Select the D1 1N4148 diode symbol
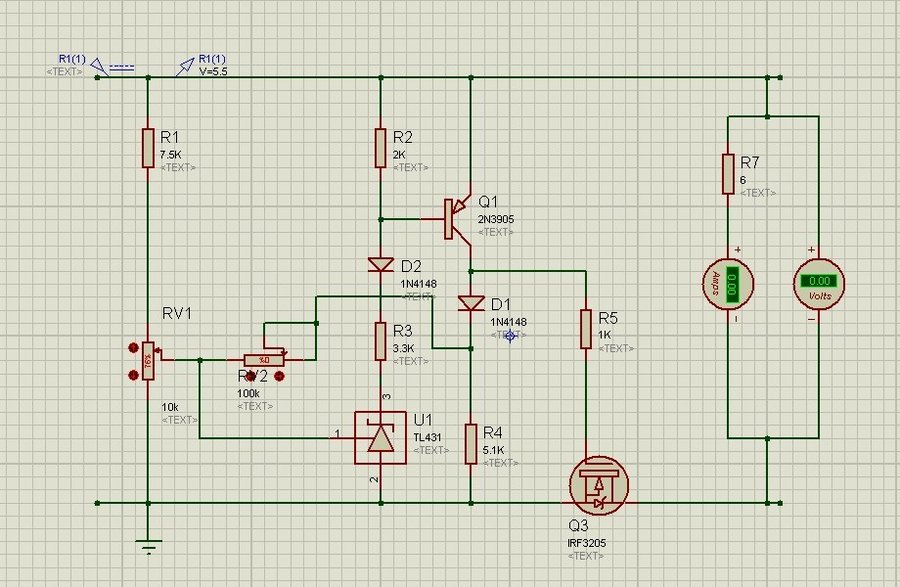 pos(470,303)
